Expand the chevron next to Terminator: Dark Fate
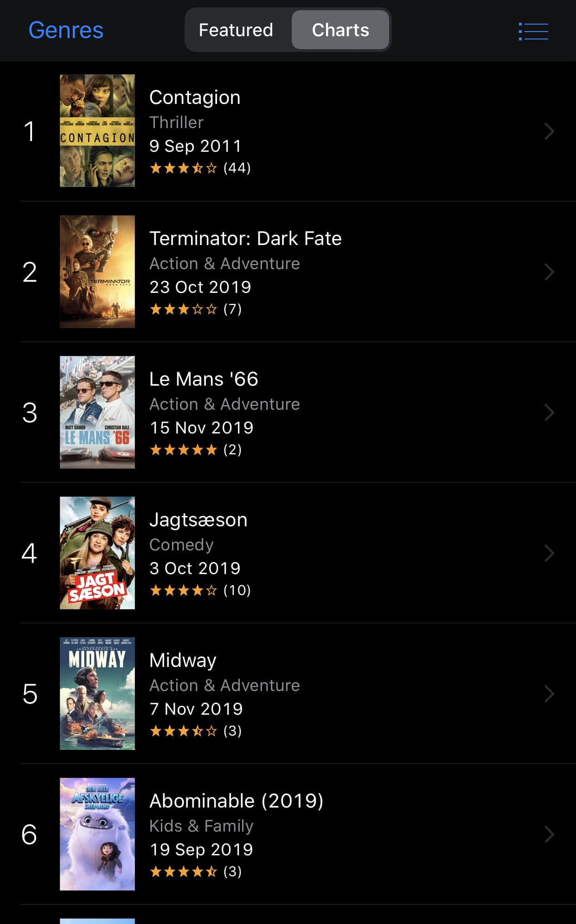The image size is (576, 924). tap(549, 272)
